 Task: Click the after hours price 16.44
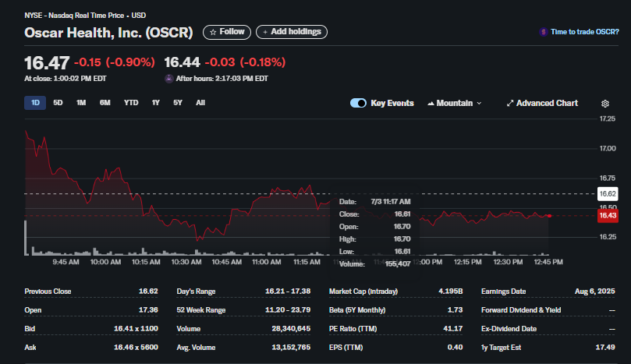click(x=182, y=62)
